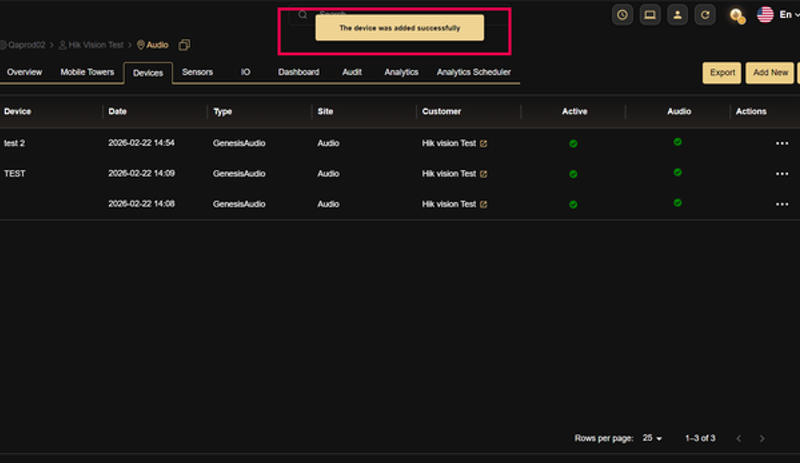This screenshot has height=463, width=800.
Task: Click Active status check for test 2
Action: point(573,143)
